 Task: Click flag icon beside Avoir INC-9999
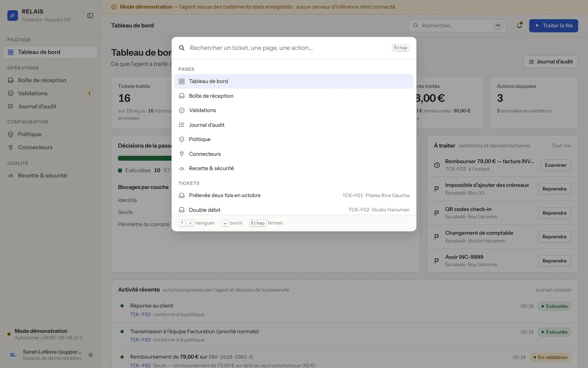(437, 261)
